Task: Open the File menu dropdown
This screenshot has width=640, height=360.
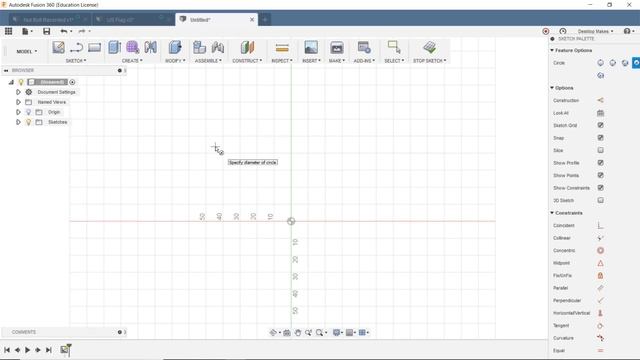Action: click(x=27, y=31)
